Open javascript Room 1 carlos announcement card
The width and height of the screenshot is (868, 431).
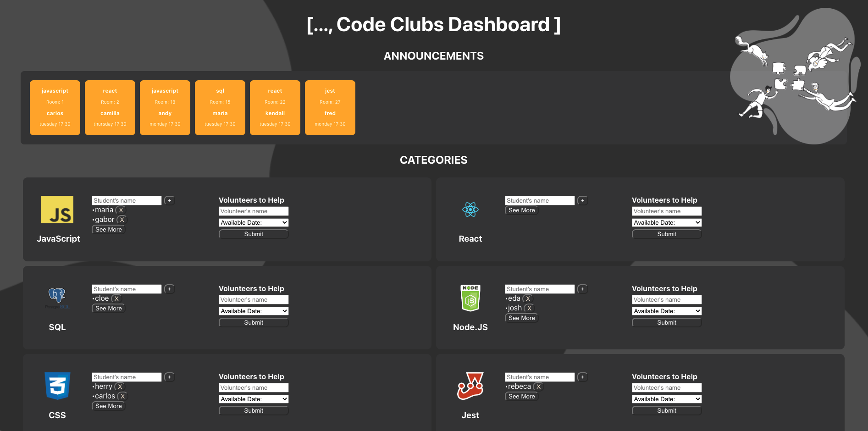(55, 108)
